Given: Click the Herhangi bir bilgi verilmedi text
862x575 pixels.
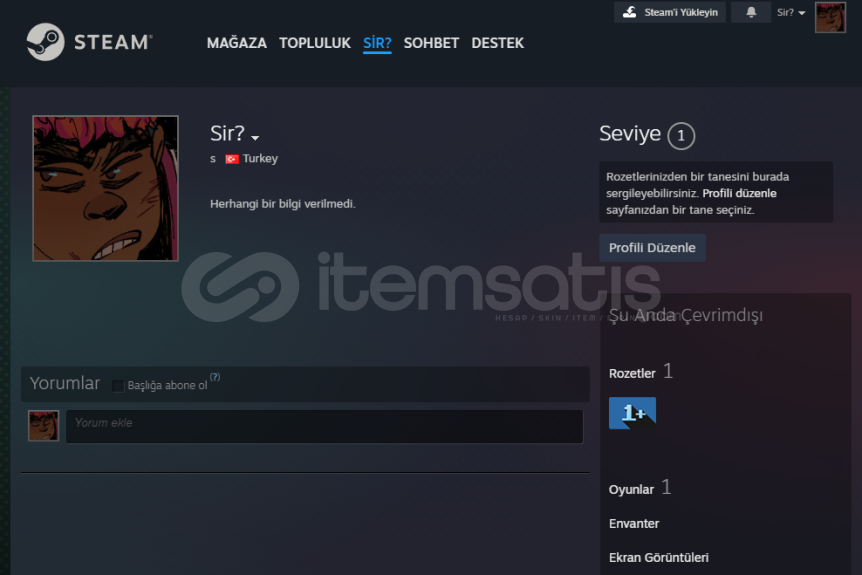Looking at the screenshot, I should coord(283,204).
